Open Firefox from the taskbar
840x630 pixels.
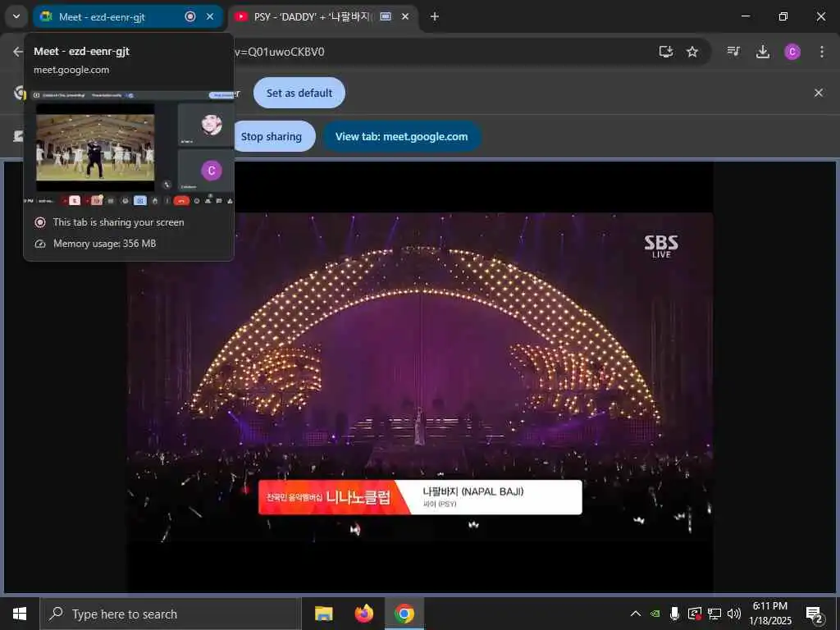363,614
